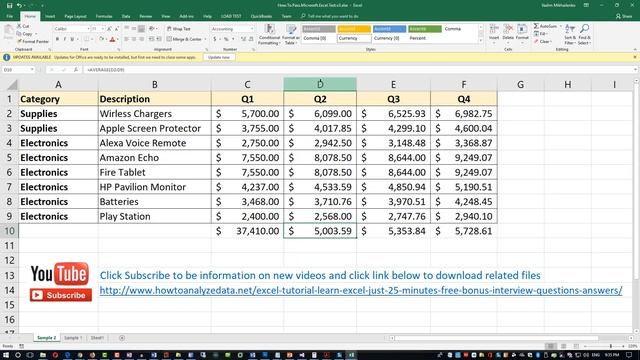Open the Fill command
This screenshot has width=640, height=360.
click(541, 34)
